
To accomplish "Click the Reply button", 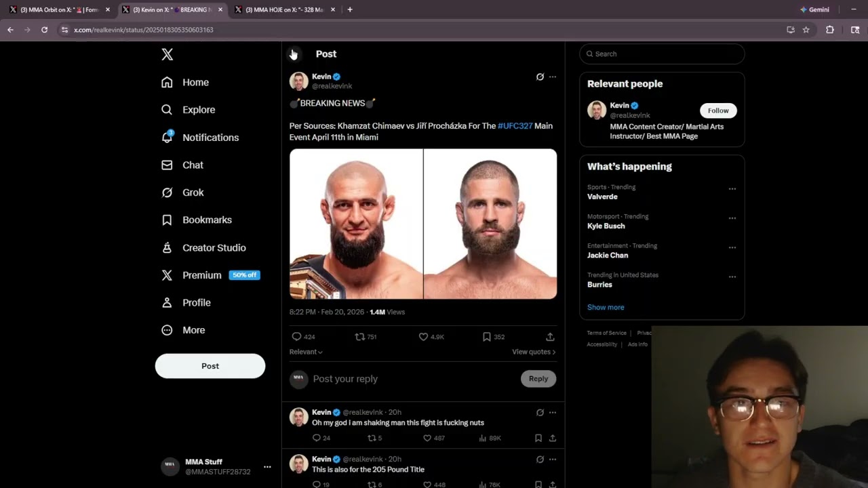I will (x=538, y=379).
